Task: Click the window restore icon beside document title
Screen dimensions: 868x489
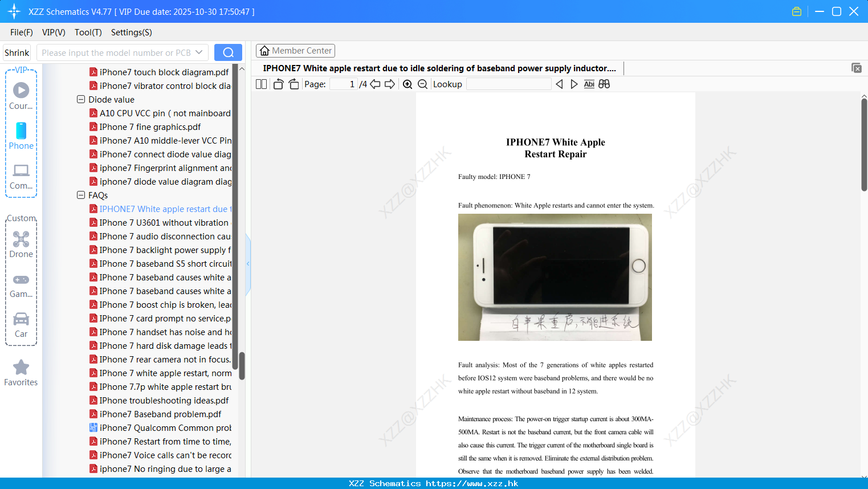Action: (856, 68)
